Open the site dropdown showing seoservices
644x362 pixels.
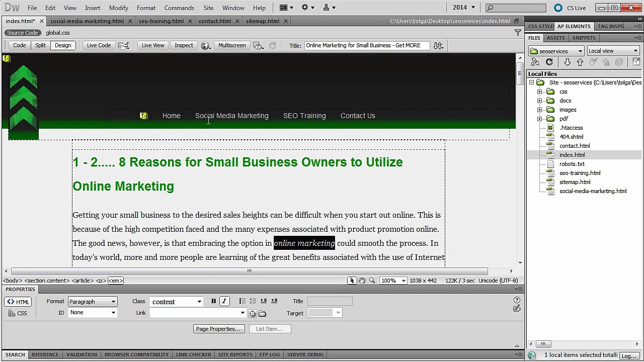point(556,51)
